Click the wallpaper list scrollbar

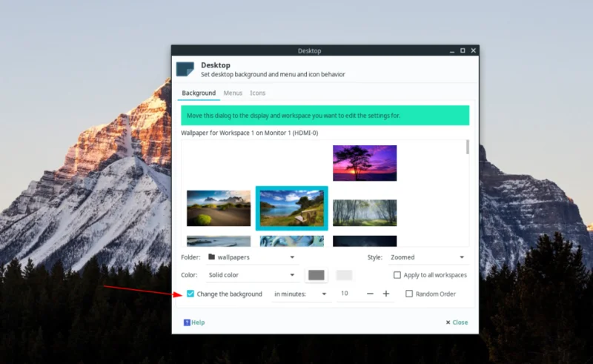point(468,148)
